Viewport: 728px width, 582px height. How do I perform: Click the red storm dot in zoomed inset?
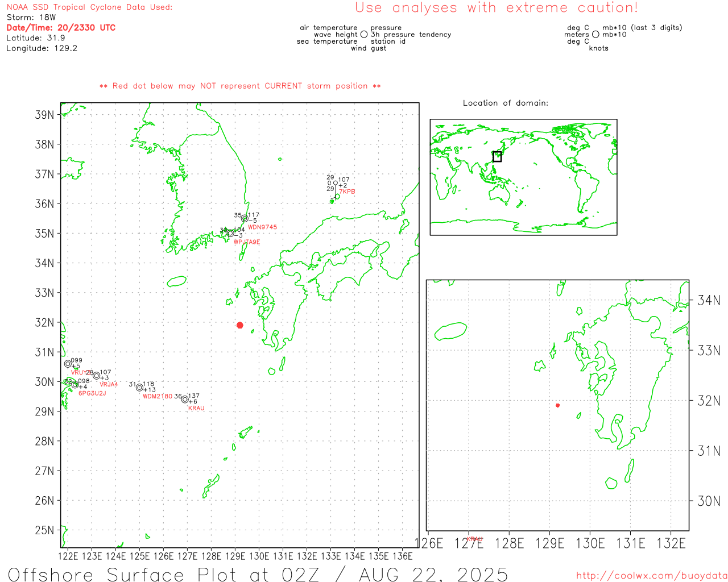tap(557, 405)
